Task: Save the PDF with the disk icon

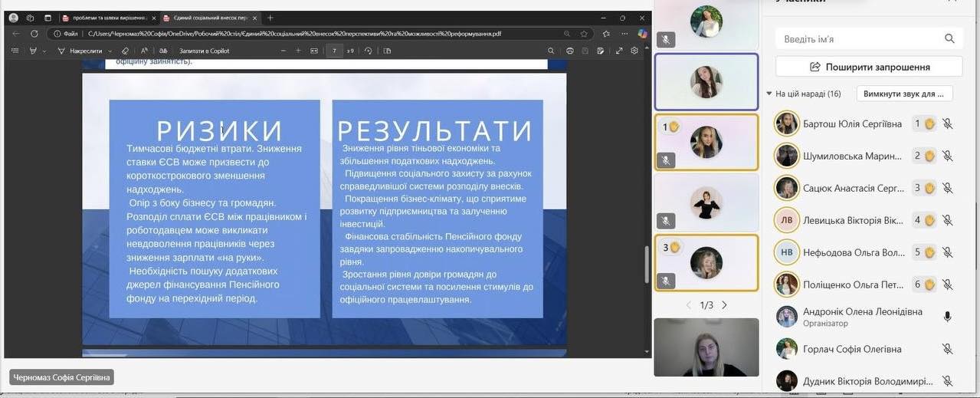Action: pyautogui.click(x=586, y=51)
